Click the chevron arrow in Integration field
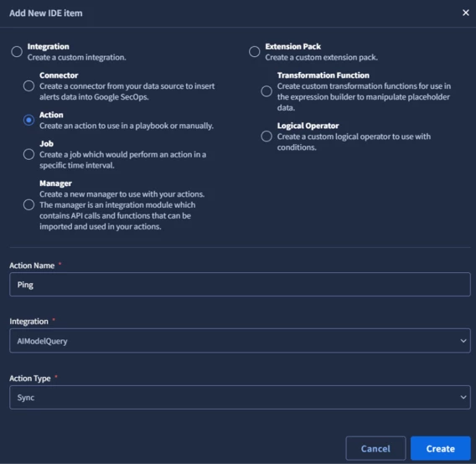The width and height of the screenshot is (476, 464). tap(463, 341)
